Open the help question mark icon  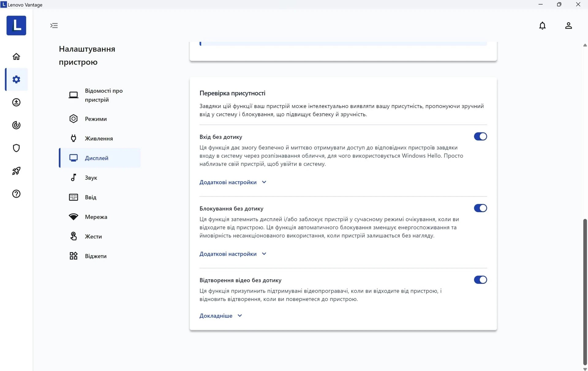(x=16, y=194)
